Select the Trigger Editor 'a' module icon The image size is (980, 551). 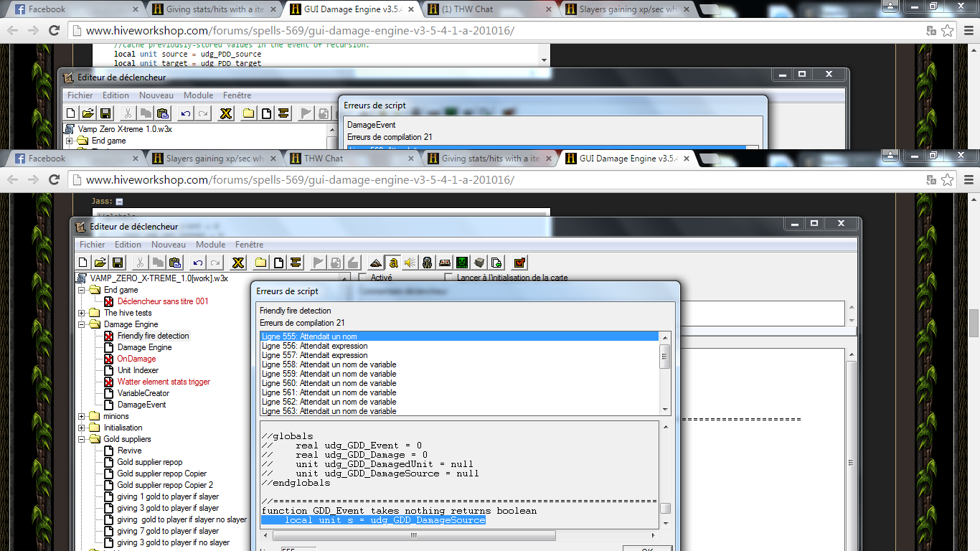(393, 263)
